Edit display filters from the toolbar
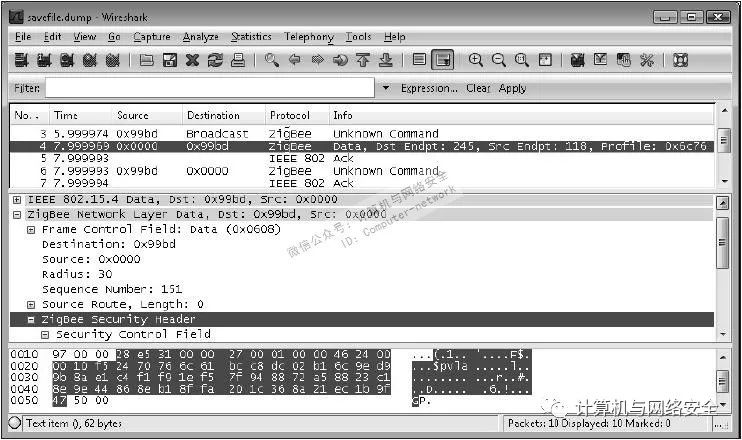Image resolution: width=742 pixels, height=440 pixels. 601,60
